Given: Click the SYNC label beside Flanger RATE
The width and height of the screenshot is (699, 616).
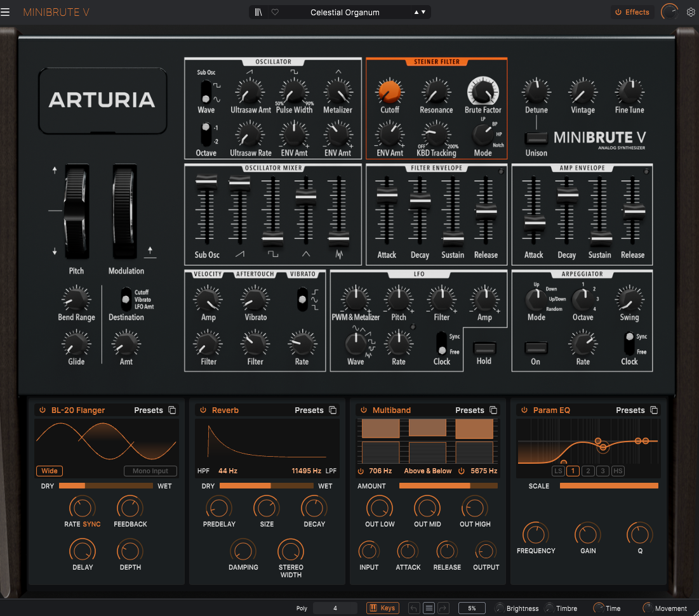Looking at the screenshot, I should [x=91, y=524].
